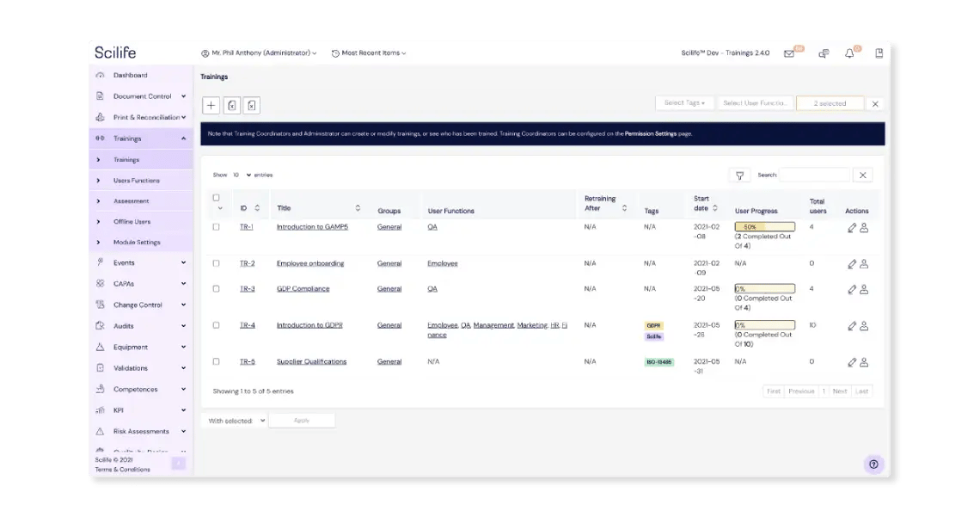Edit training TR-5 with pencil icon
Screen dimensions: 980x517
tap(851, 362)
